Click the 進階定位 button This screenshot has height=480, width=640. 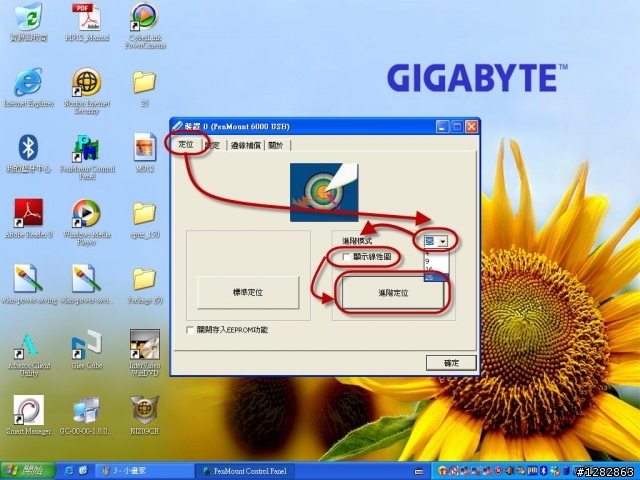[393, 293]
